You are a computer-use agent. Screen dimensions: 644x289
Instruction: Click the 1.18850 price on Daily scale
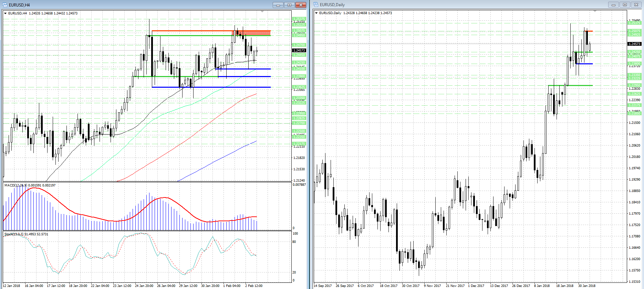pyautogui.click(x=634, y=191)
